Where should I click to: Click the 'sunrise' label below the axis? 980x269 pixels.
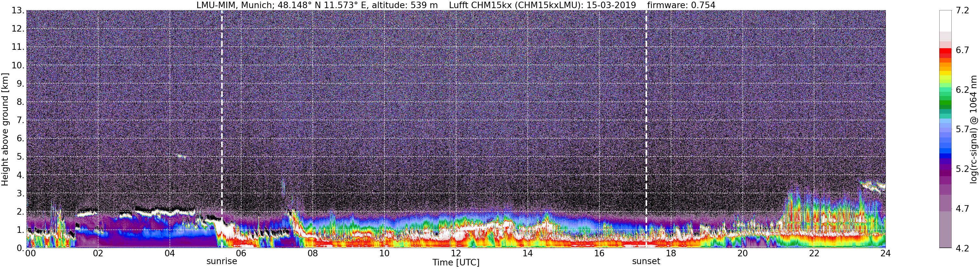[x=222, y=262]
